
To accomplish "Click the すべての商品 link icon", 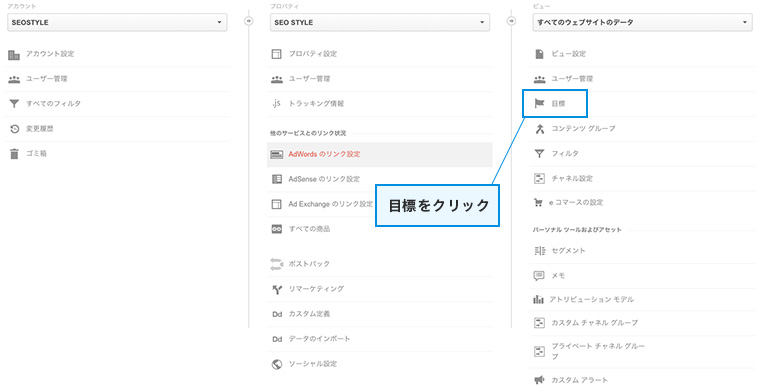I will pos(277,229).
